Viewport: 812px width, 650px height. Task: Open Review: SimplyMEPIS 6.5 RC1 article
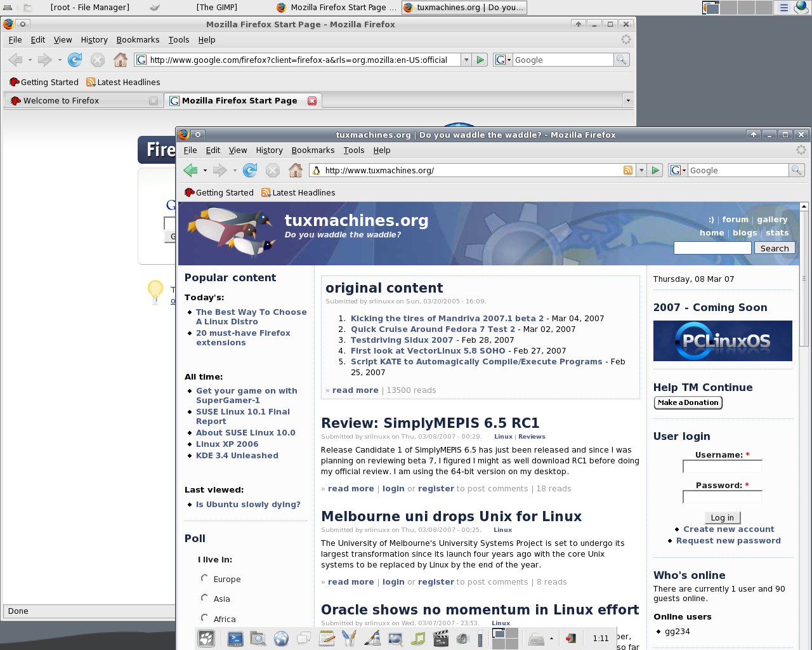point(430,423)
